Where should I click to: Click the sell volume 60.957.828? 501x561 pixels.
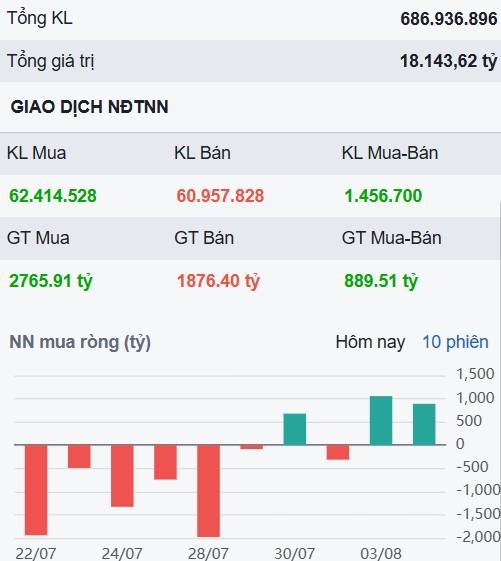click(220, 196)
